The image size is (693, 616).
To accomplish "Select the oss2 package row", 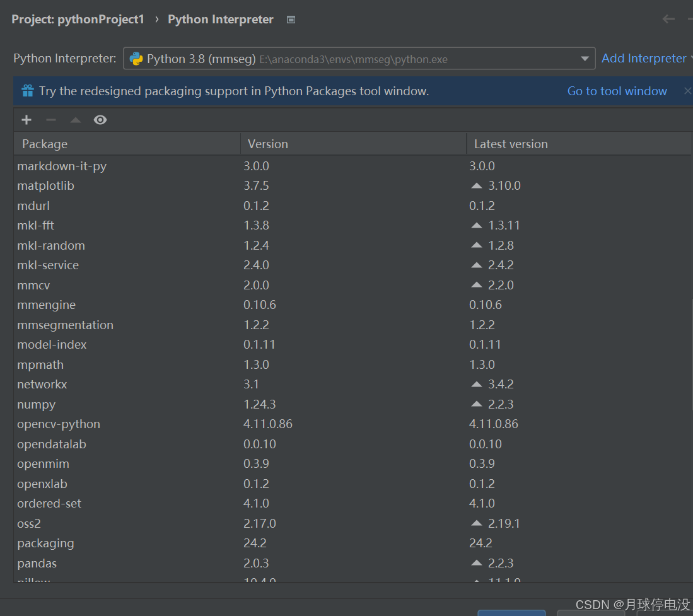I will (x=352, y=523).
